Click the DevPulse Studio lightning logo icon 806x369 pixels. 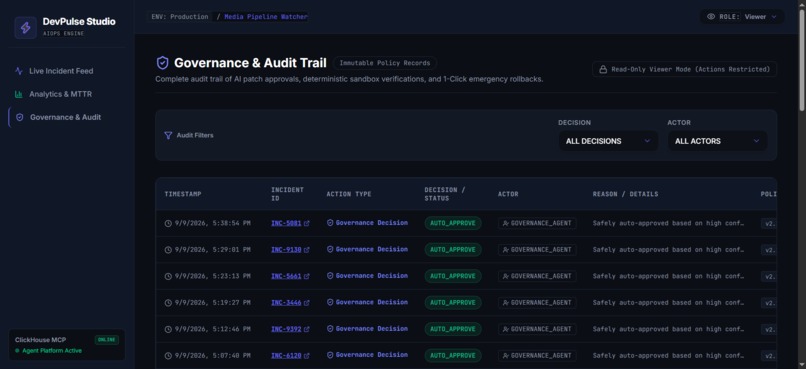tap(25, 27)
